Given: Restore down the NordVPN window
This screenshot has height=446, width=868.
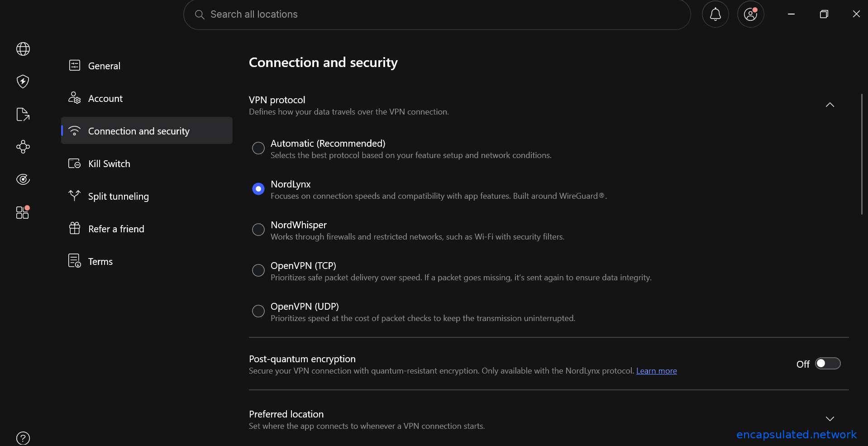Looking at the screenshot, I should (824, 14).
